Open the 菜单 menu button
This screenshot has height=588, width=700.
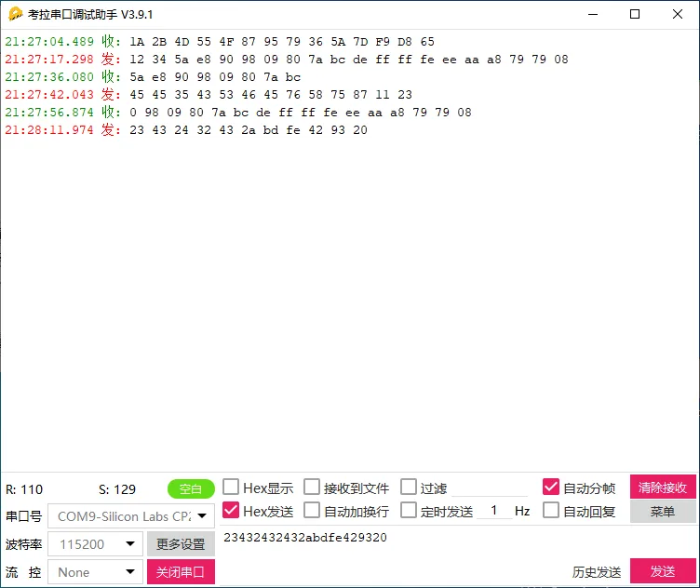(663, 512)
